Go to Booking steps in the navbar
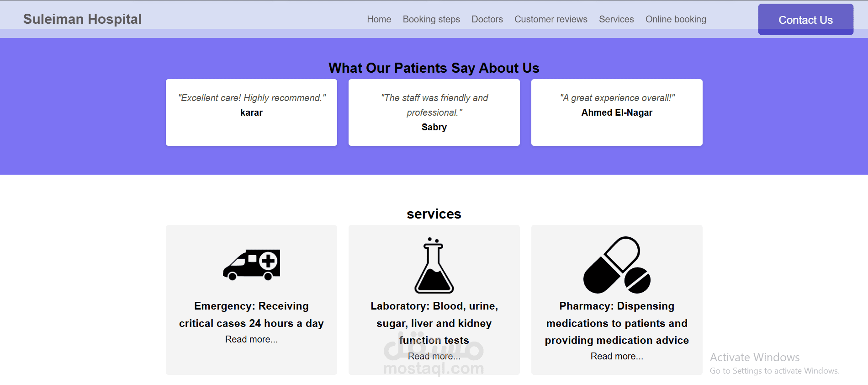The height and width of the screenshot is (385, 868). 431,19
